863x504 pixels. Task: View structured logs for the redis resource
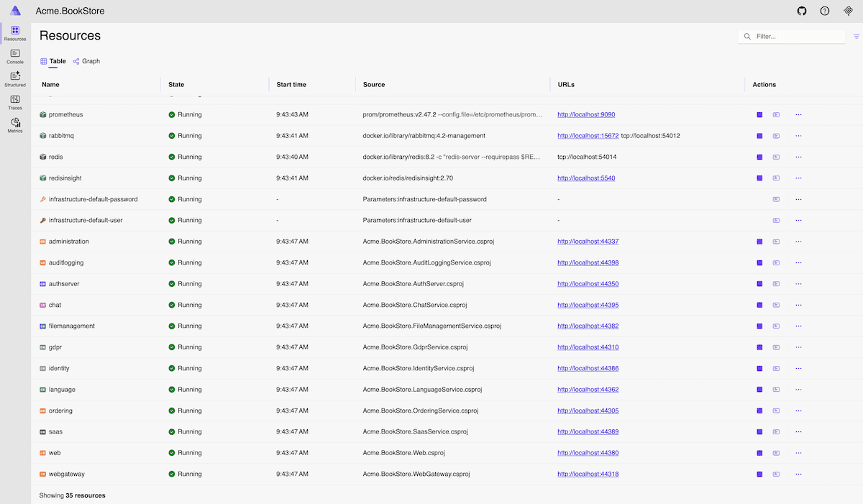point(776,157)
